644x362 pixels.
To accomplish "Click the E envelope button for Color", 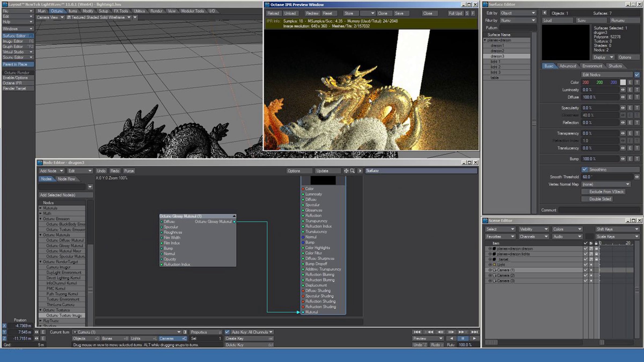I will 630,82.
